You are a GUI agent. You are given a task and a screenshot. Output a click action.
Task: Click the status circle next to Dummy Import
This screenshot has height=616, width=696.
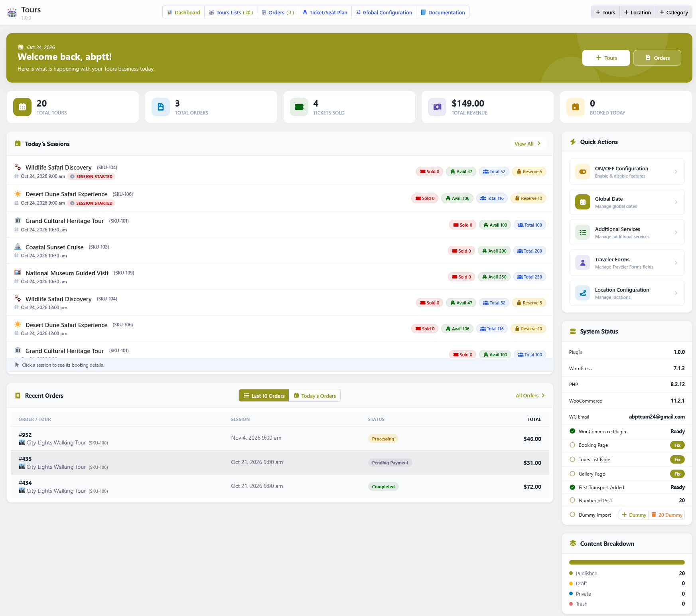pyautogui.click(x=572, y=515)
